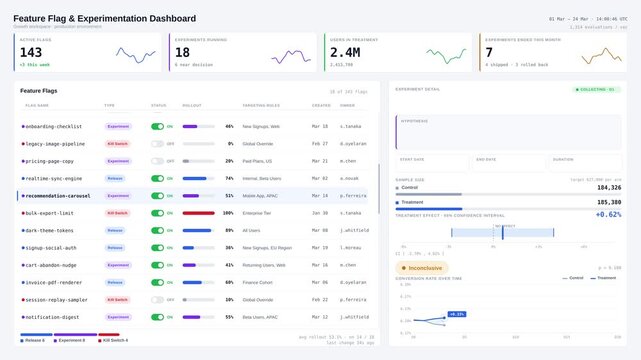
Task: Click the realtime-sync-engine rollout bar
Action: 198,179
